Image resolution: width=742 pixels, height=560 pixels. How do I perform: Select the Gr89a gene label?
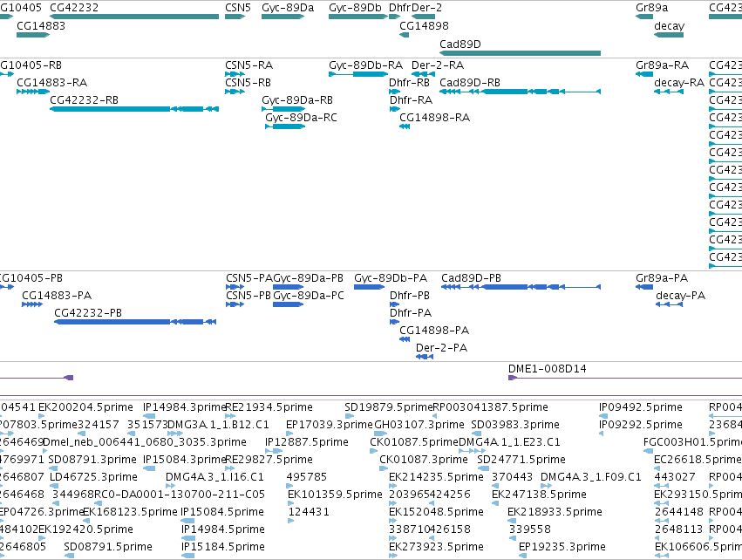coord(651,8)
